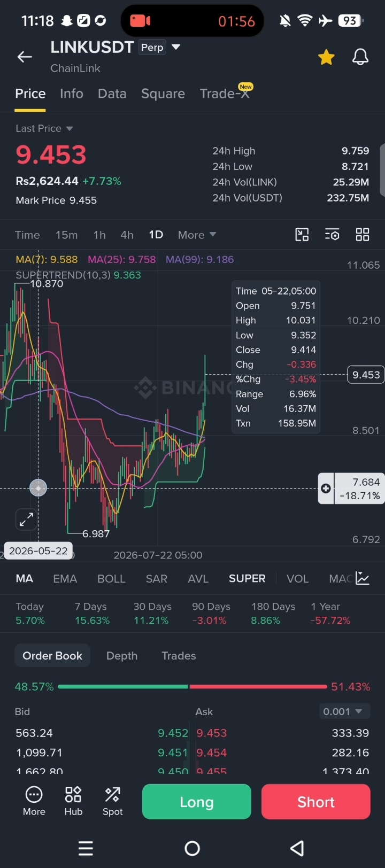
Task: Tap the 7 Days 15.63% change
Action: pos(92,614)
